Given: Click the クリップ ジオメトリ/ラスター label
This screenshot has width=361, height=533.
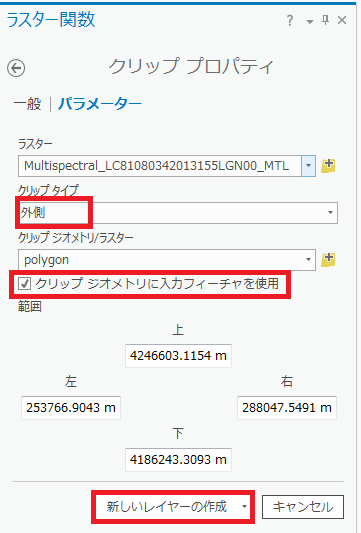Looking at the screenshot, I should coord(75,238).
